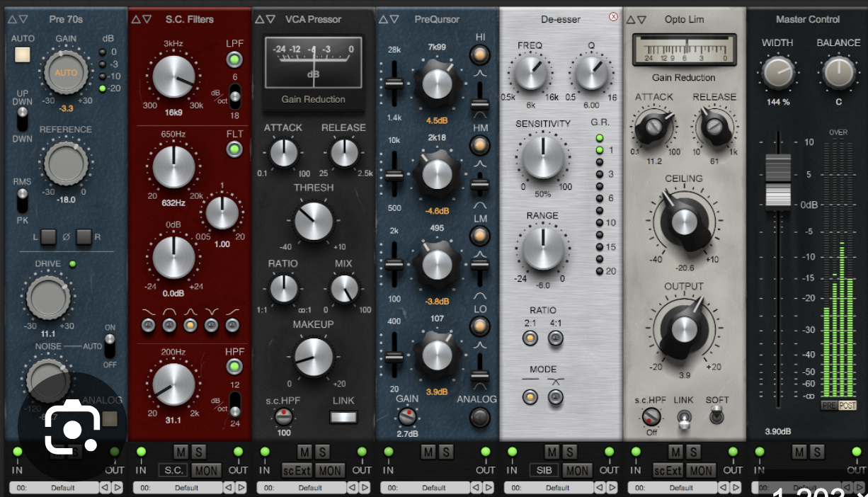Click the previous preset arrow for VCA Pressor
868x497 pixels.
[x=353, y=487]
